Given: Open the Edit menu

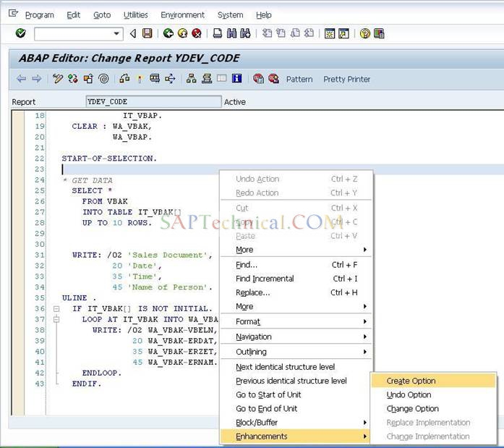Looking at the screenshot, I should click(x=73, y=15).
